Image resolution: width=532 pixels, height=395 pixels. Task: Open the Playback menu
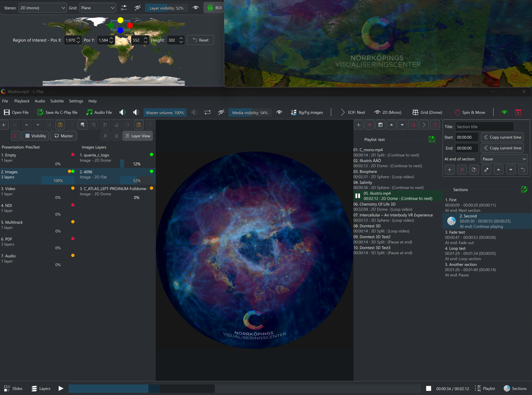pos(22,101)
